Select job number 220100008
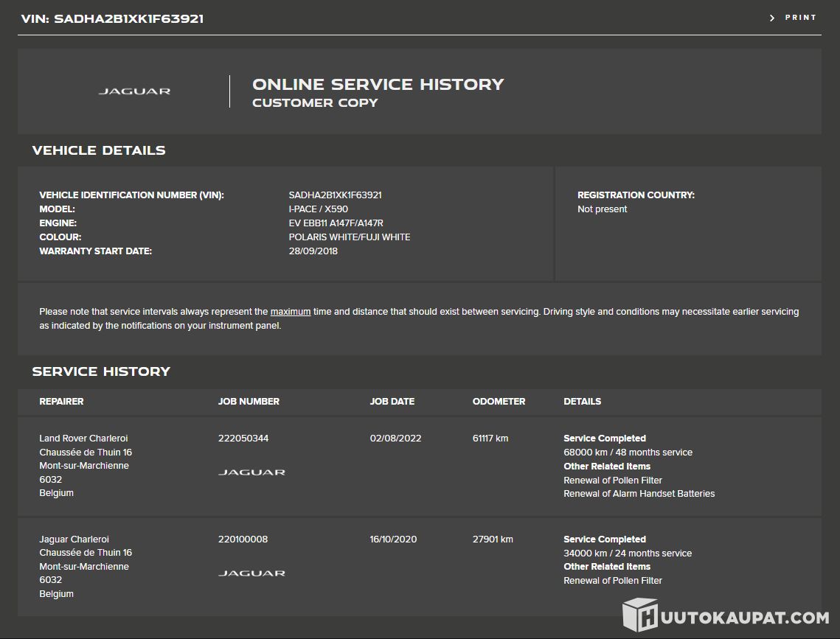840x639 pixels. point(243,540)
